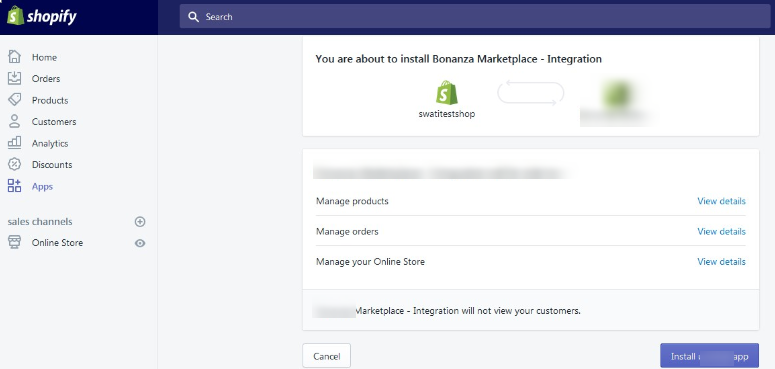Click the Analytics bar chart icon
The image size is (775, 369).
tap(14, 143)
